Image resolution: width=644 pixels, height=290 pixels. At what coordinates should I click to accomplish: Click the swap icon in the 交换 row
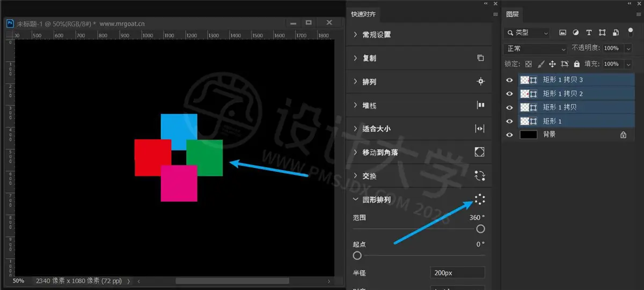pos(480,176)
